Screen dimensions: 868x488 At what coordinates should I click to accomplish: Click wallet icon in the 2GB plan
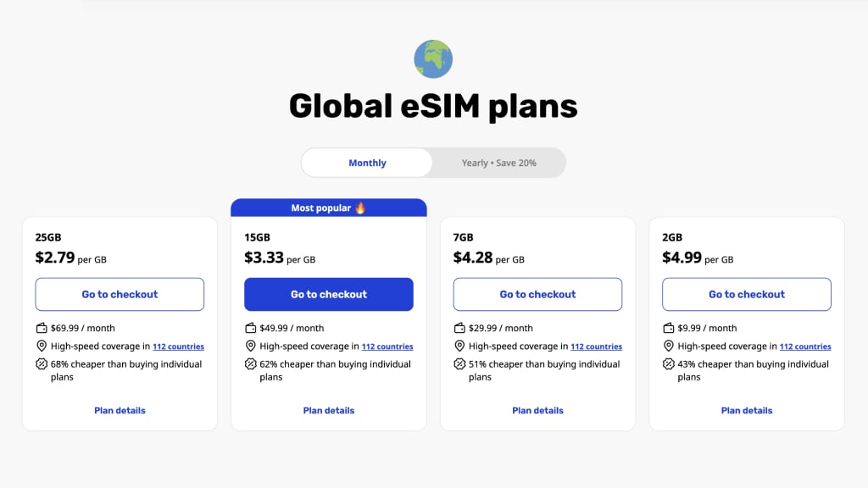(x=669, y=328)
